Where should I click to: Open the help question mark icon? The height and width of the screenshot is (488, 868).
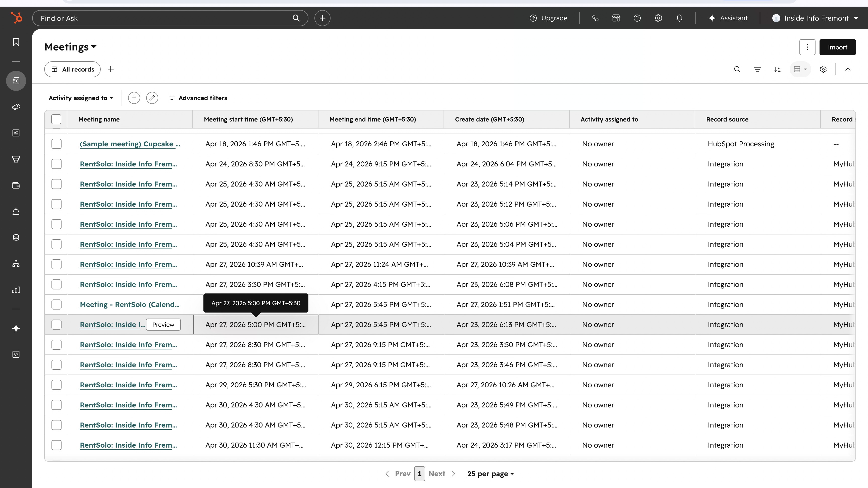(637, 18)
